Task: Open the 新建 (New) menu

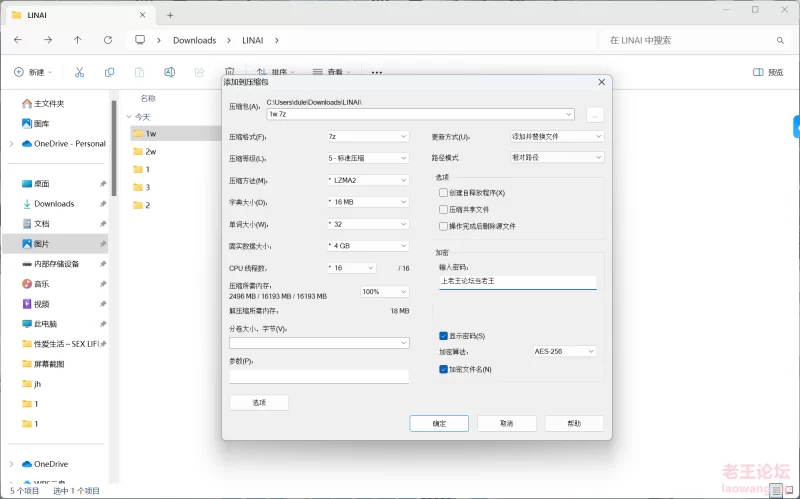Action: (x=33, y=72)
